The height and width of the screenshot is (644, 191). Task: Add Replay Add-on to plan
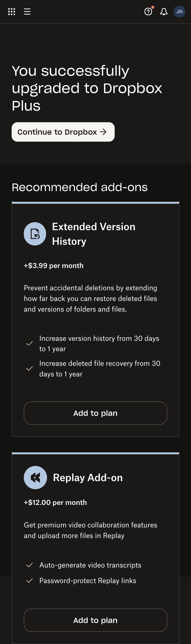[x=95, y=620]
